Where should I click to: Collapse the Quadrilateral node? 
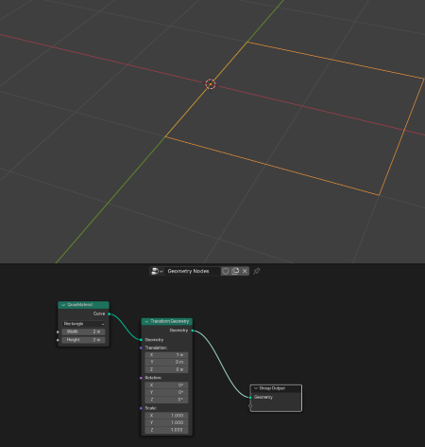[x=63, y=305]
